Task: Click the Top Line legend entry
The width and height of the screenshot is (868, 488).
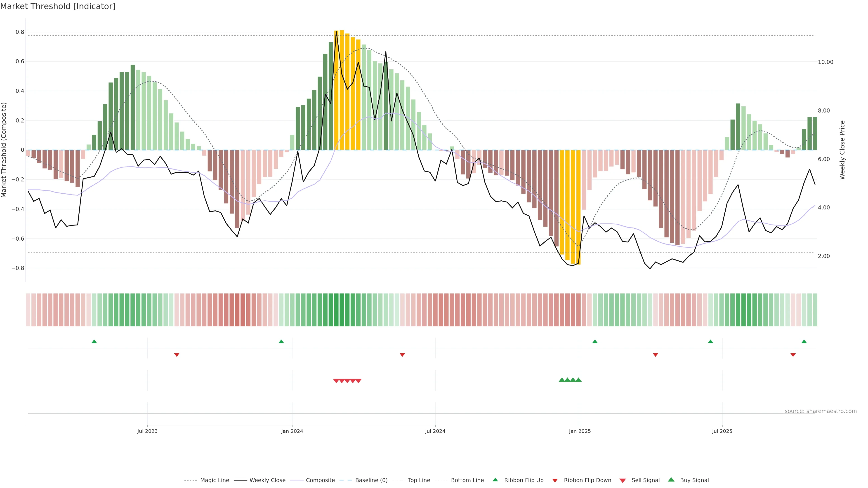Action: pyautogui.click(x=419, y=480)
